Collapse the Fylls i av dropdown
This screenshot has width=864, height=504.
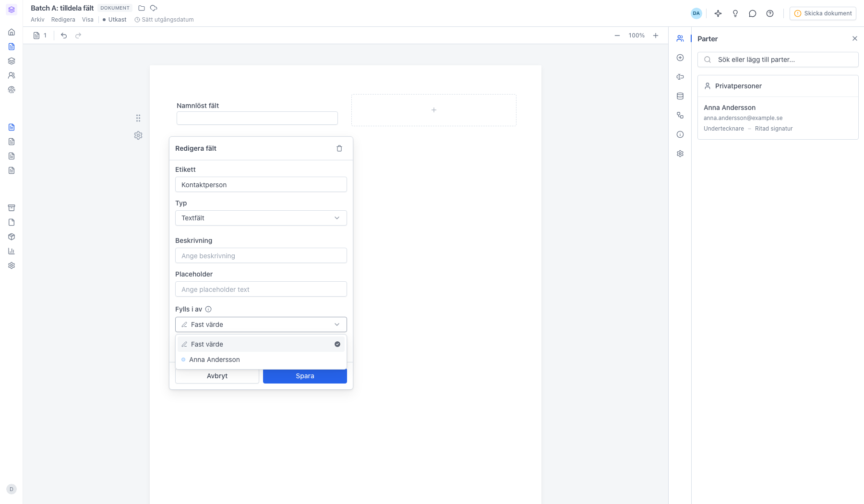point(261,324)
